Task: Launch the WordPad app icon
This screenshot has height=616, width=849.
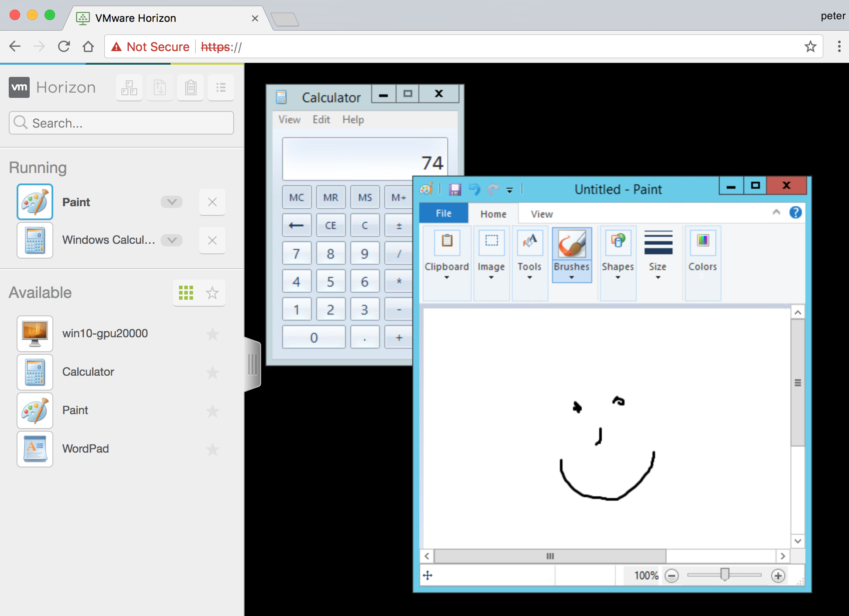Action: (x=35, y=449)
